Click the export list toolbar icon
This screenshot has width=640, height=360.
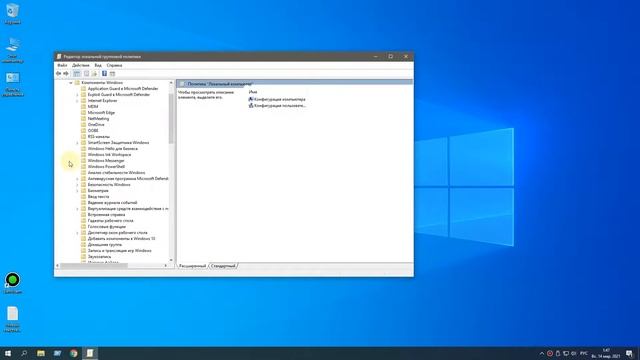[94, 73]
